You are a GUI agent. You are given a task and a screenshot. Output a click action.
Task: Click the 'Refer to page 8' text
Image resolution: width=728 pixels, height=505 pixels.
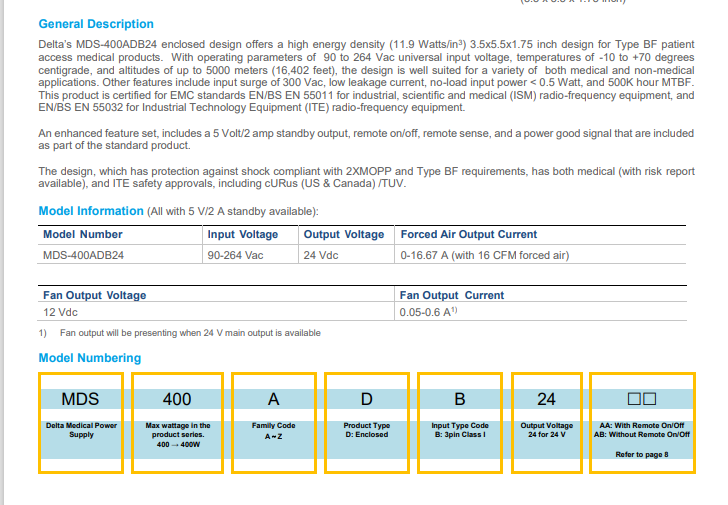[641, 454]
